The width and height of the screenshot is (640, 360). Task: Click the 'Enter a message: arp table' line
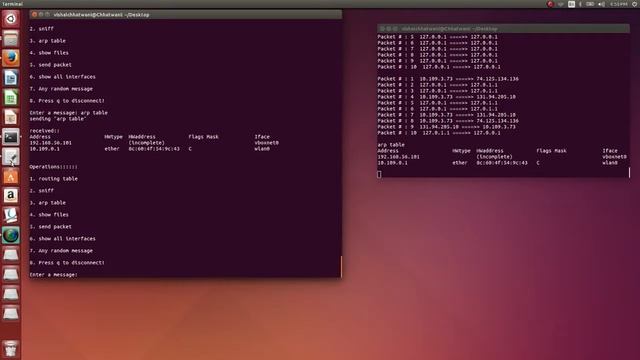69,113
